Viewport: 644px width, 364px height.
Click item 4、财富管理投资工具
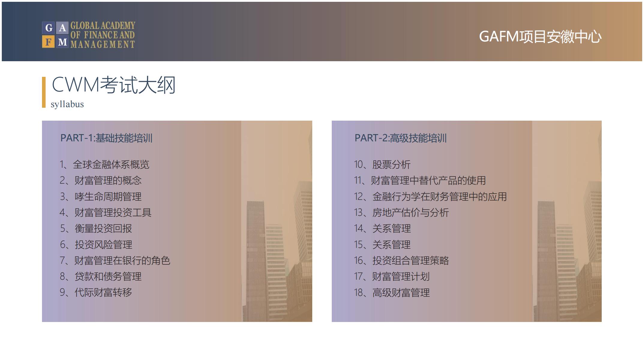click(x=105, y=212)
